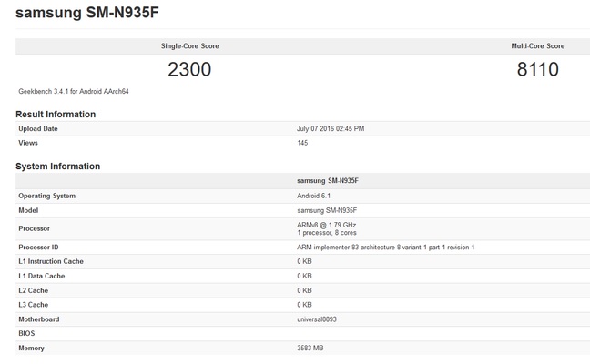Select the Processor ID ARM implementer text
This screenshot has height=364, width=600.
(x=385, y=248)
